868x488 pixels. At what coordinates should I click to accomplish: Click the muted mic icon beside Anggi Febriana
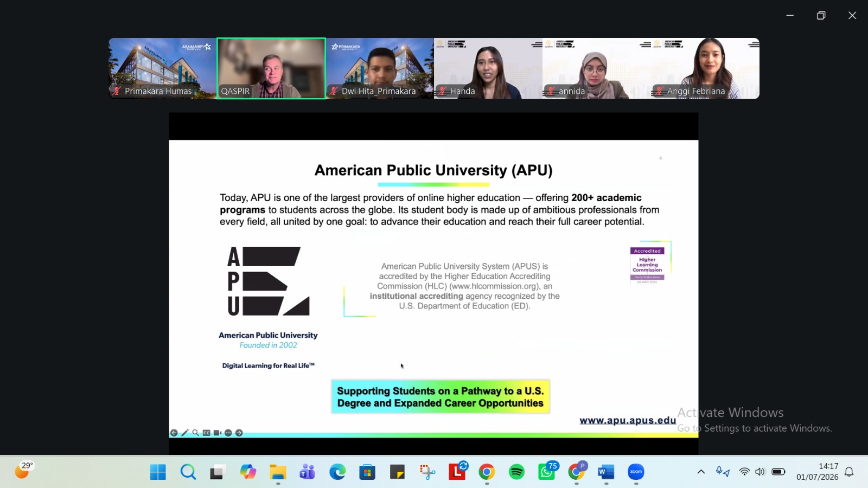coord(659,91)
